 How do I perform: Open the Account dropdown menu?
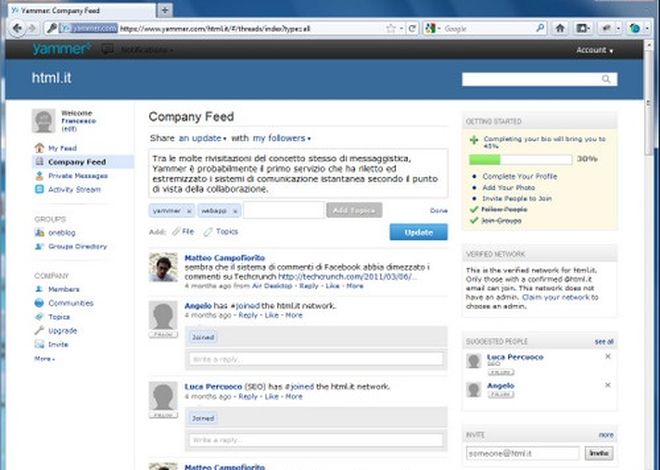coord(594,50)
